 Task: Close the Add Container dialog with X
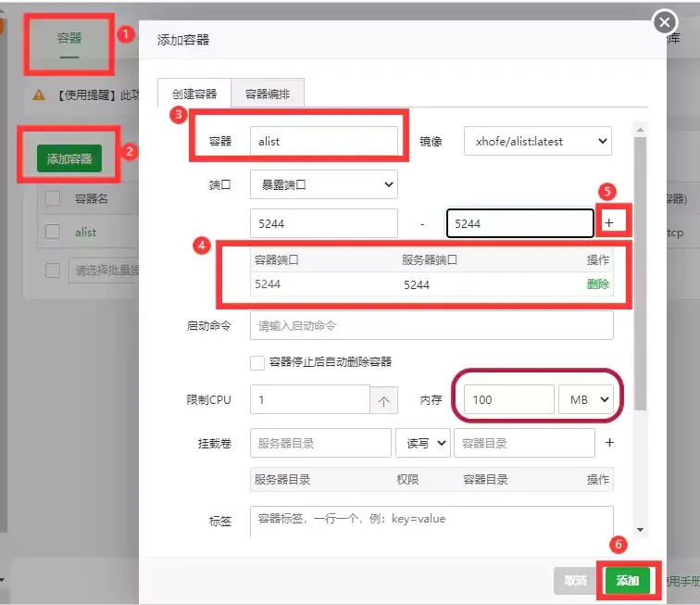point(665,22)
